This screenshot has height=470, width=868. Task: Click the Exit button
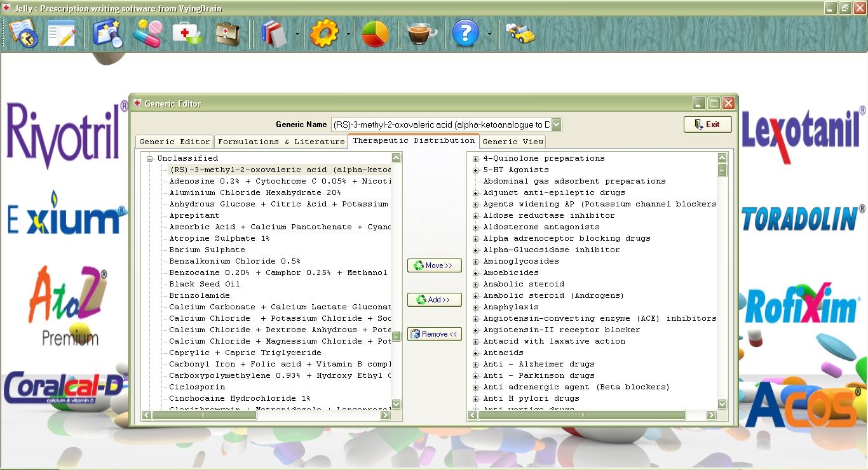708,124
